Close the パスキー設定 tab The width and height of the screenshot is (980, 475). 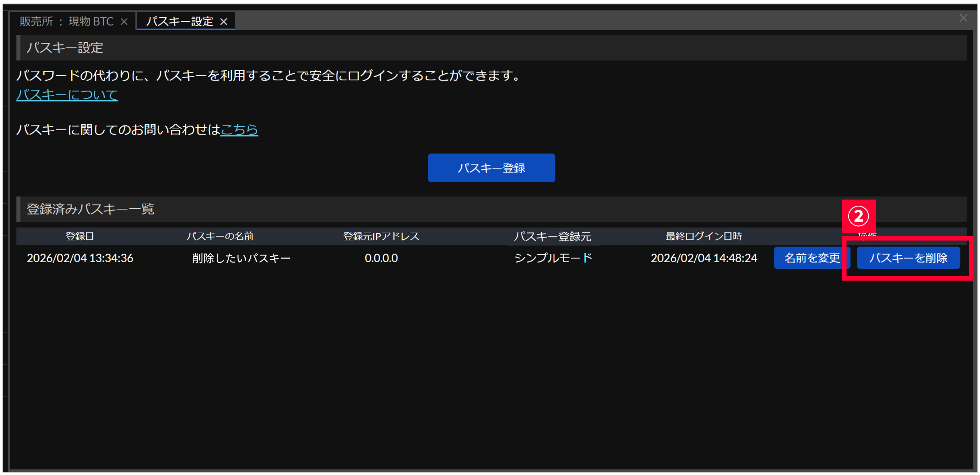coord(224,22)
